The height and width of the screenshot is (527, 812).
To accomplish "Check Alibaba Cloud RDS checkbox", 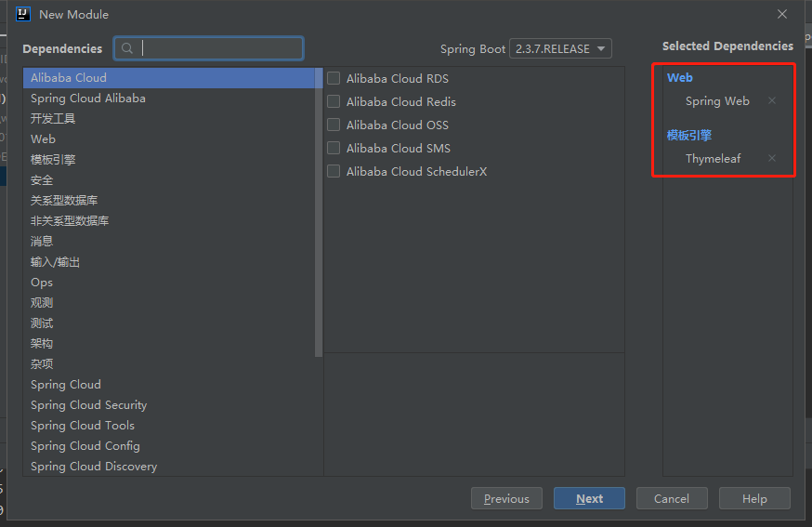I will coord(334,78).
